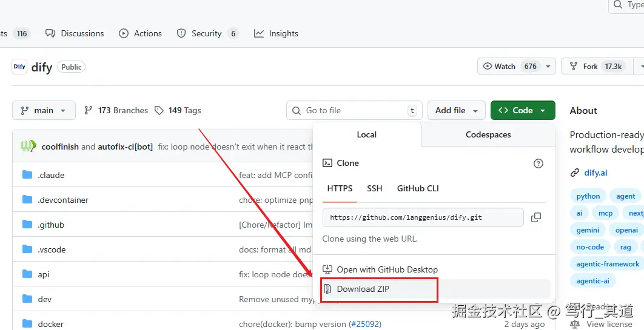Click the docker folder icon

click(x=27, y=324)
